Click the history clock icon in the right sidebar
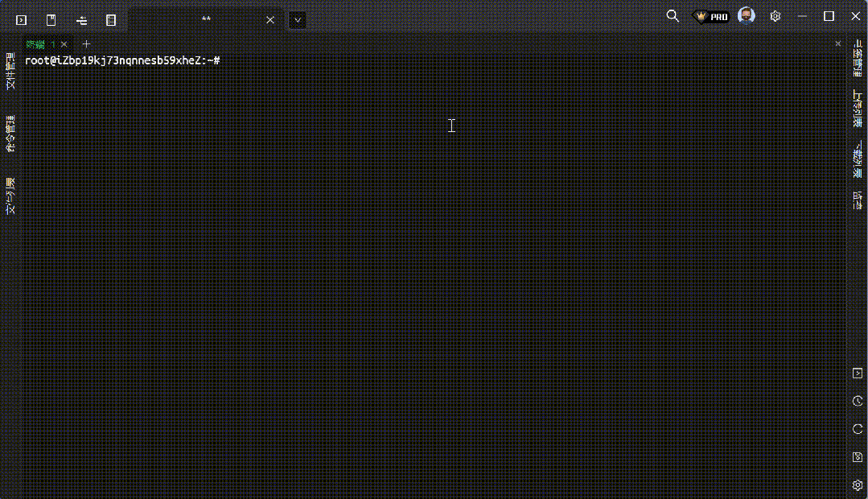Screen dimensions: 868x499 click(857, 401)
